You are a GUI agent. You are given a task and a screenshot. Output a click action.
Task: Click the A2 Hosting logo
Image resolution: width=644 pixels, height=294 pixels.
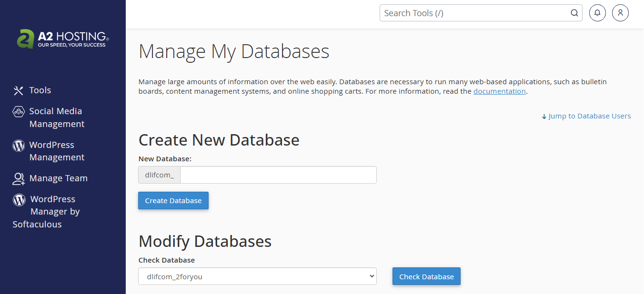pyautogui.click(x=62, y=39)
